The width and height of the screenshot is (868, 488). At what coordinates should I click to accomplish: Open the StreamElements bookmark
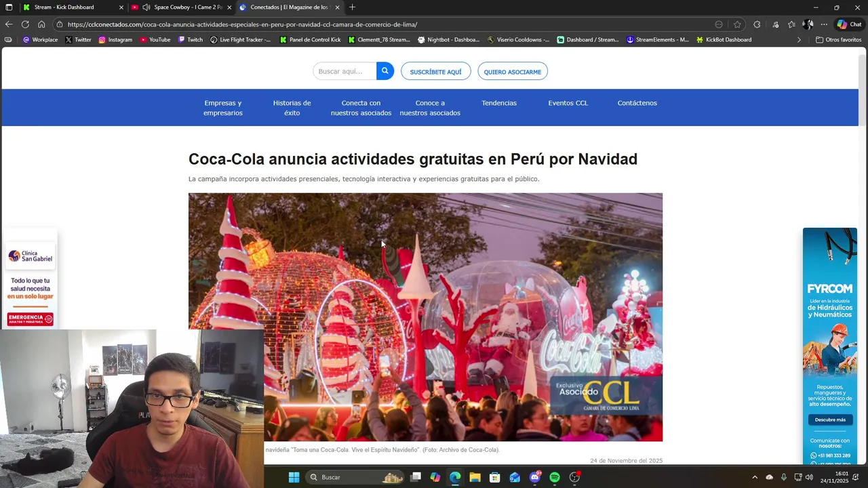658,40
